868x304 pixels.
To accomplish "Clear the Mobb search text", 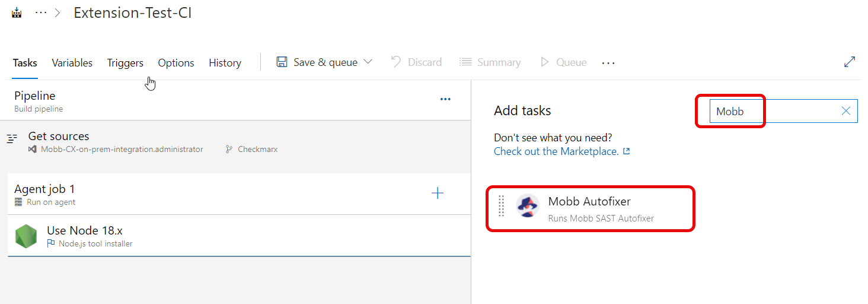I will click(x=846, y=111).
